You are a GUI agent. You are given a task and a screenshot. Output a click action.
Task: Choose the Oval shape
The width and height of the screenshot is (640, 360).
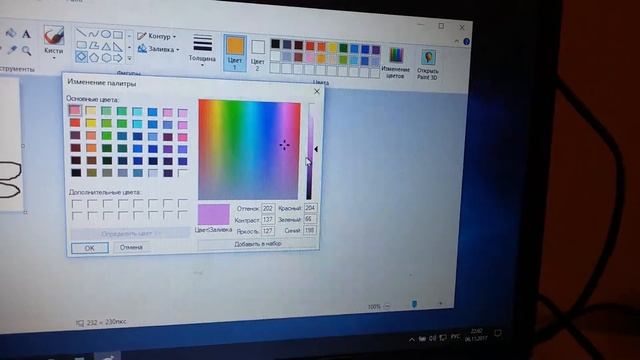tap(106, 34)
